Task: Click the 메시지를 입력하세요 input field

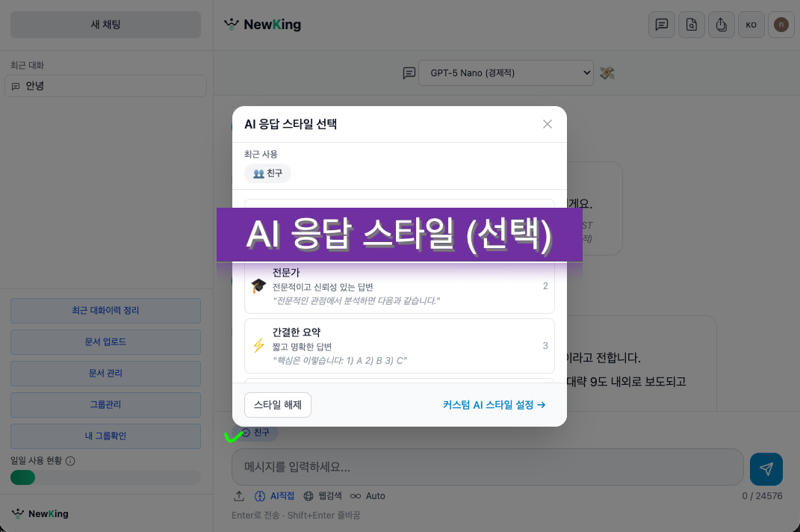Action: 487,467
